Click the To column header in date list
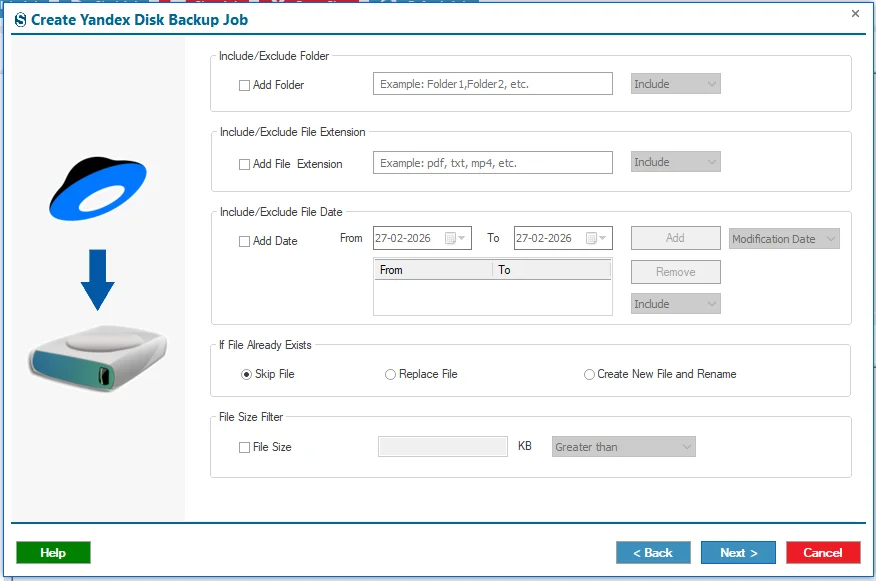876x581 pixels. (551, 270)
